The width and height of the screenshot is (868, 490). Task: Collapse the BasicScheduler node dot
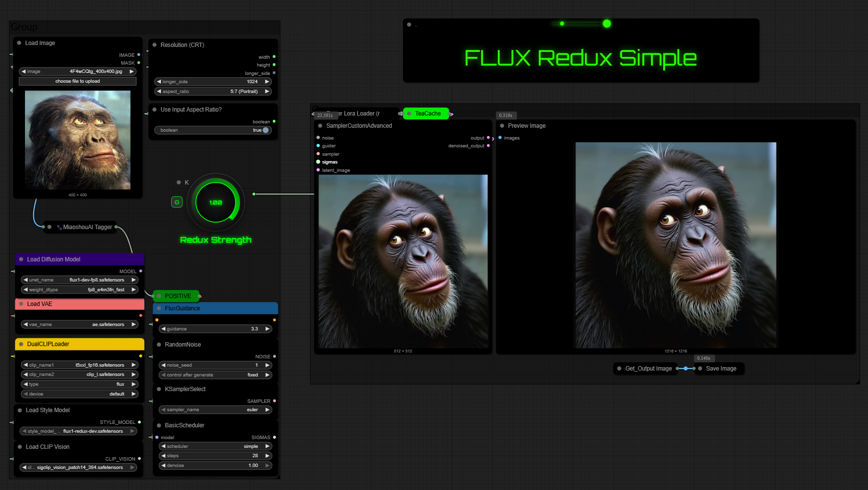pos(159,425)
